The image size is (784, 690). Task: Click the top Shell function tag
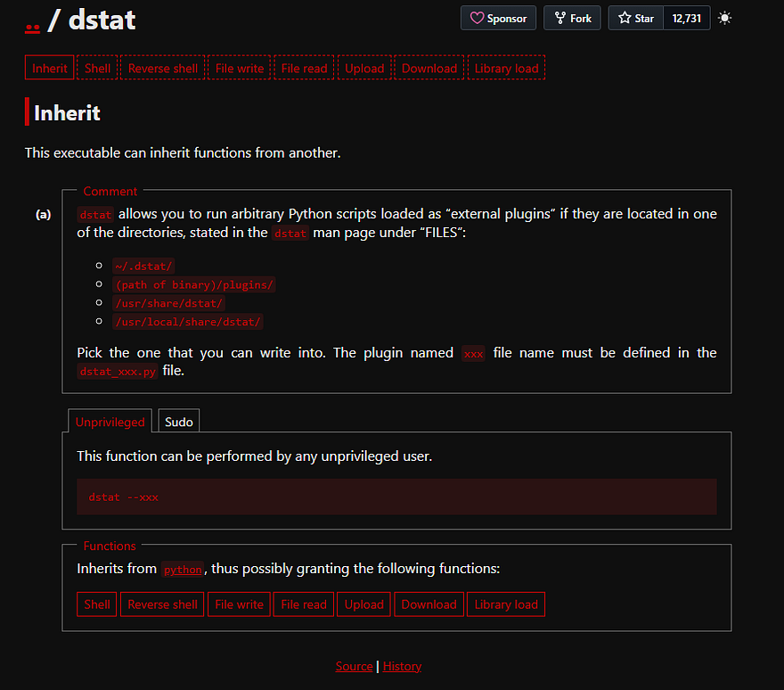click(x=98, y=69)
